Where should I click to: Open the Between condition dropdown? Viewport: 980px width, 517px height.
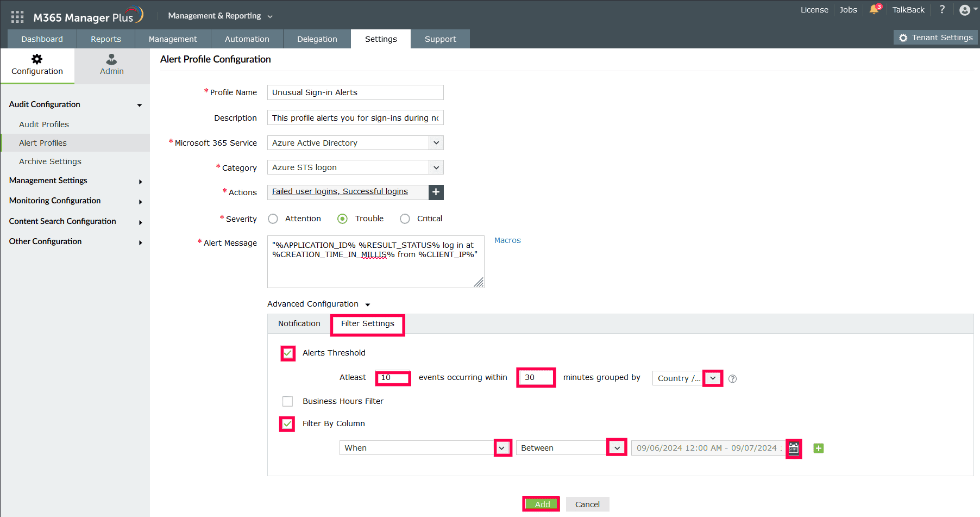(617, 447)
